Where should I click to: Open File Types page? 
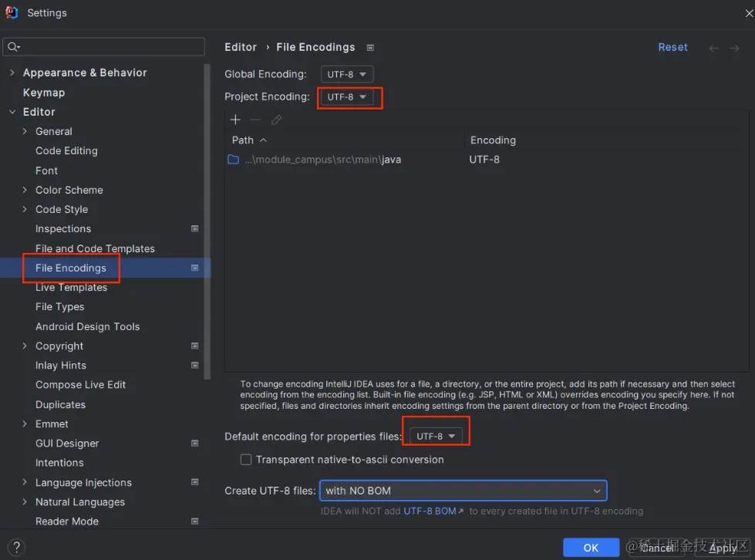[59, 307]
